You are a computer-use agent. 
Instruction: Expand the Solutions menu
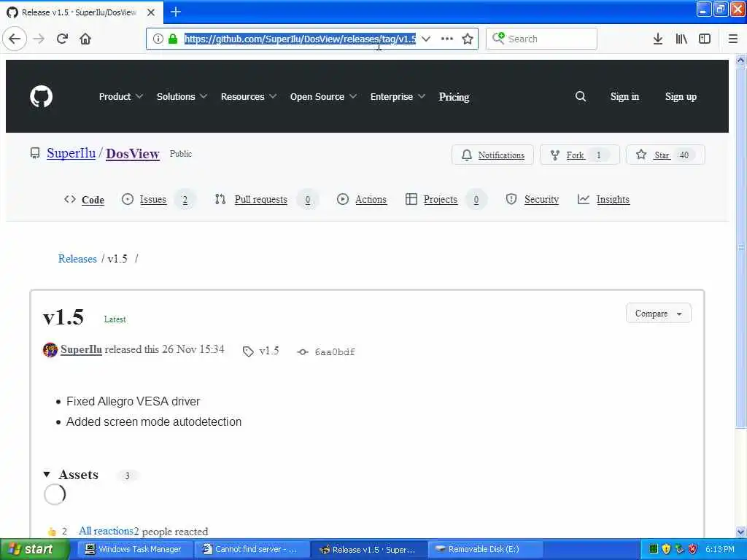pos(182,97)
